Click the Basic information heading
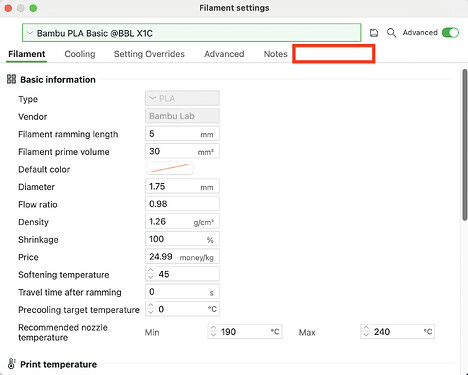The image size is (468, 375). [x=58, y=80]
